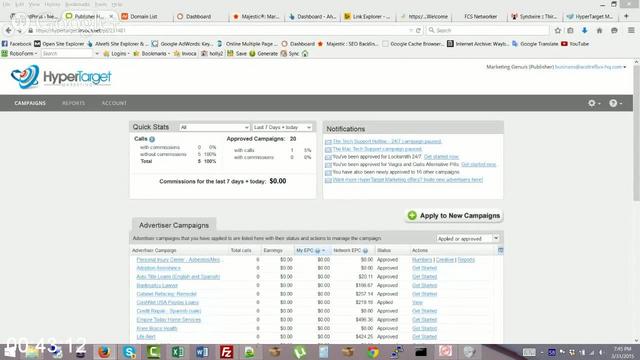Open FileZilla from the taskbar
Viewport: 640px width, 360px height.
pyautogui.click(x=226, y=351)
